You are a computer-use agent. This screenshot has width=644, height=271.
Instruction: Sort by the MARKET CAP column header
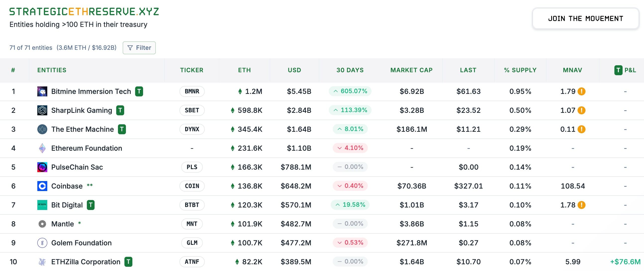click(x=411, y=70)
